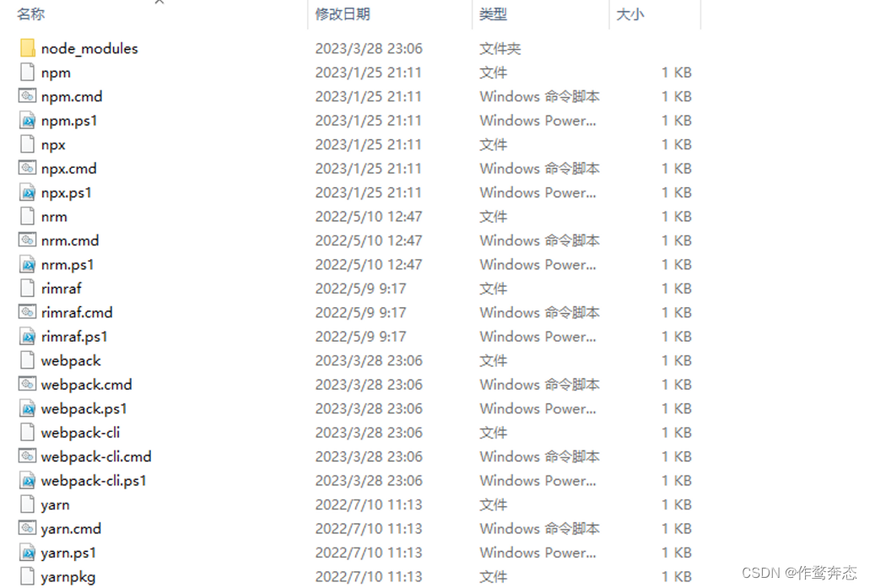Viewport: 870px width, 588px height.
Task: Select the npx.cmd file name
Action: click(x=69, y=169)
